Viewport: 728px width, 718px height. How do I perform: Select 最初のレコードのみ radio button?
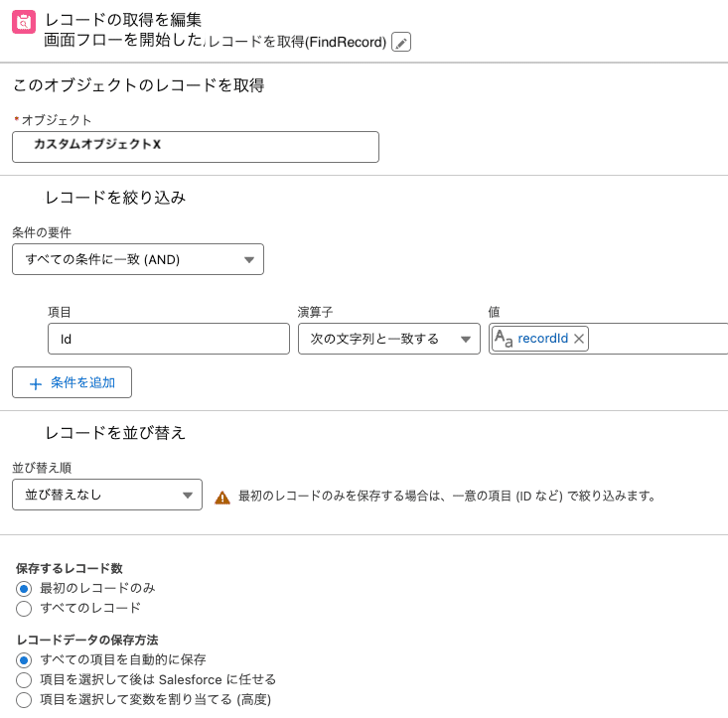pyautogui.click(x=24, y=589)
